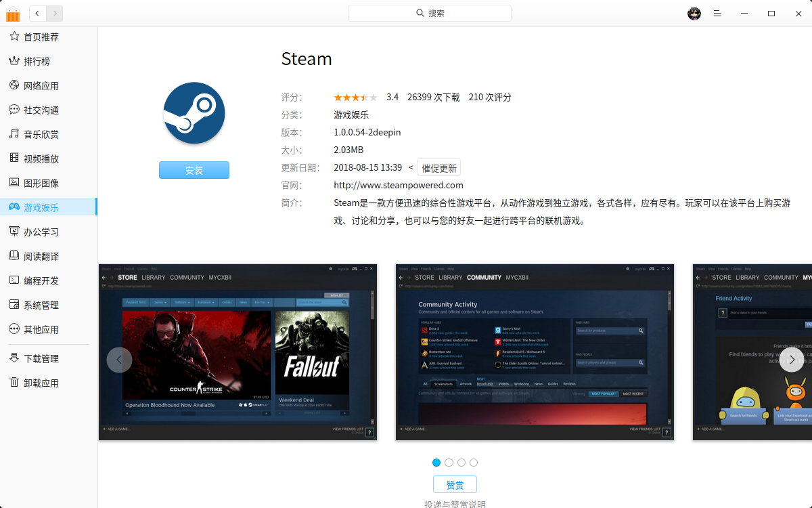Open 首页推荐 from the sidebar
This screenshot has width=812, height=508.
tap(41, 37)
